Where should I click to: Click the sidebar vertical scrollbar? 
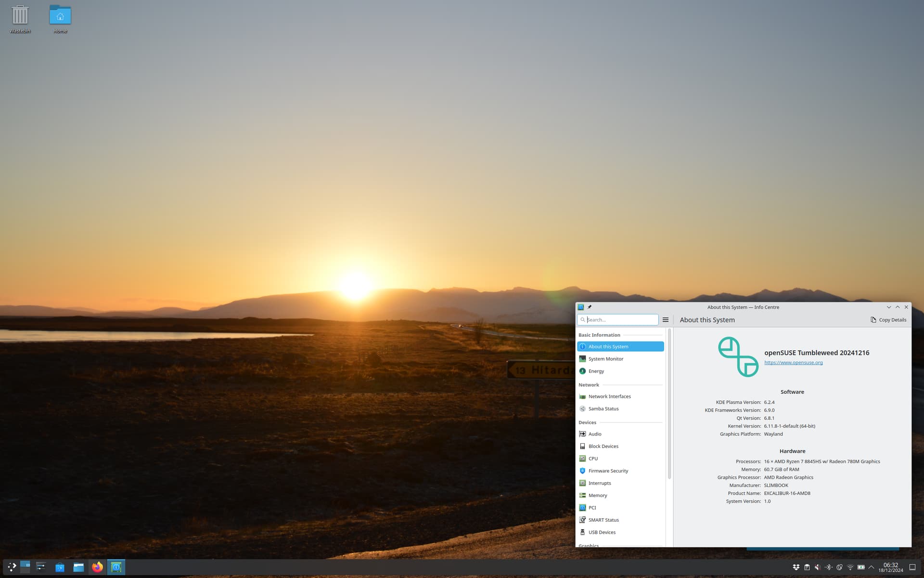pos(669,405)
